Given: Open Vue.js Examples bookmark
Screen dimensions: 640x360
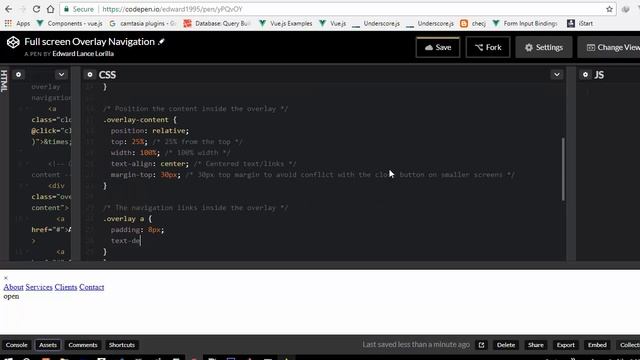Looking at the screenshot, I should pyautogui.click(x=286, y=24).
